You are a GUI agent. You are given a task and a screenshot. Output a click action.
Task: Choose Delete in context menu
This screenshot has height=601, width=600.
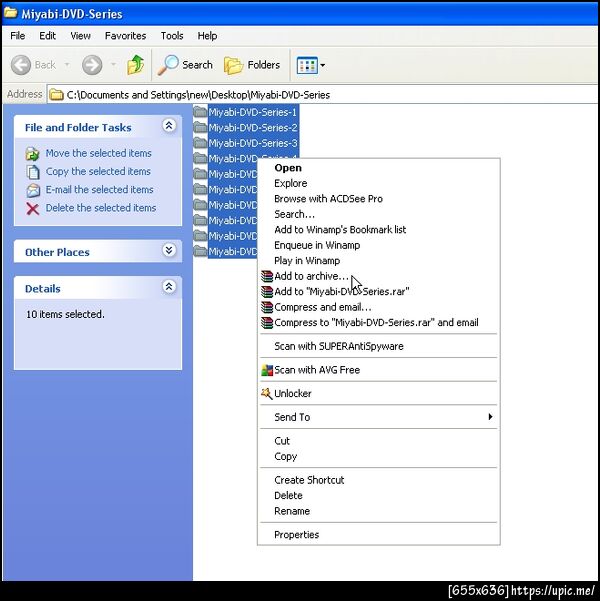[x=378, y=496]
